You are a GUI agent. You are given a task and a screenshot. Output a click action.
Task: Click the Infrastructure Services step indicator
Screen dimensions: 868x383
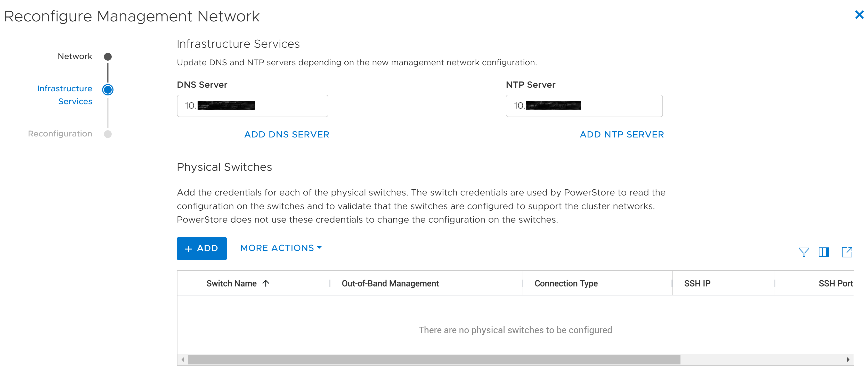[x=108, y=89]
